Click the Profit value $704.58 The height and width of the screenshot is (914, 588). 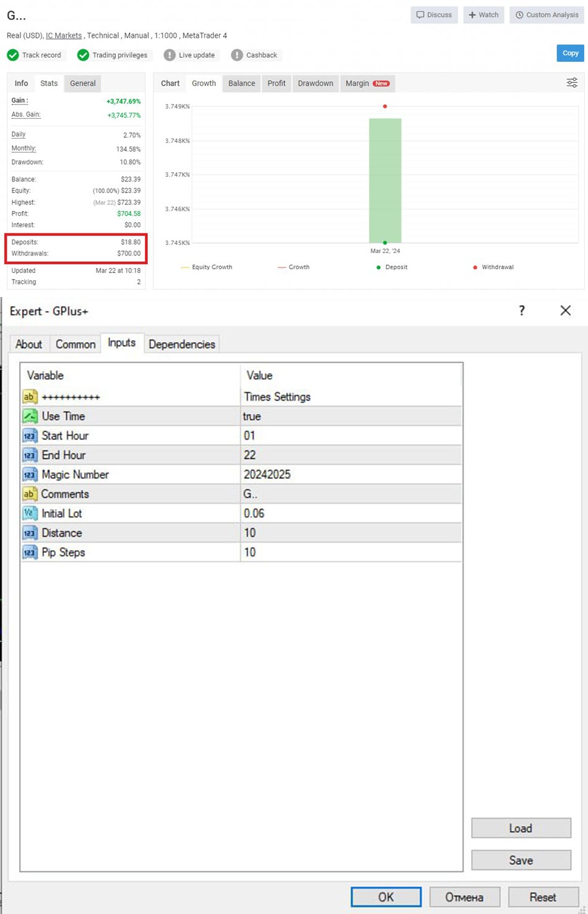pos(129,213)
